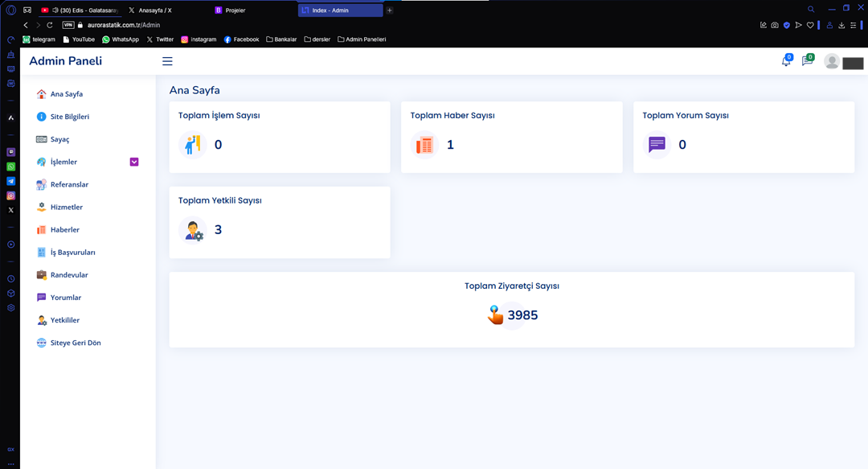868x469 pixels.
Task: Open the Admin Panelleri bookmarks folder
Action: pos(362,39)
